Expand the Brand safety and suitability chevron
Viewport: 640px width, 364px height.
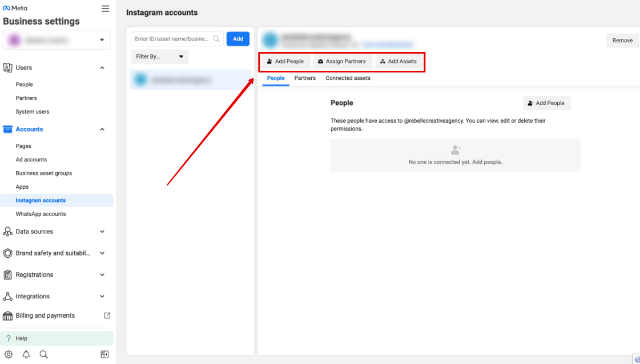click(x=102, y=253)
